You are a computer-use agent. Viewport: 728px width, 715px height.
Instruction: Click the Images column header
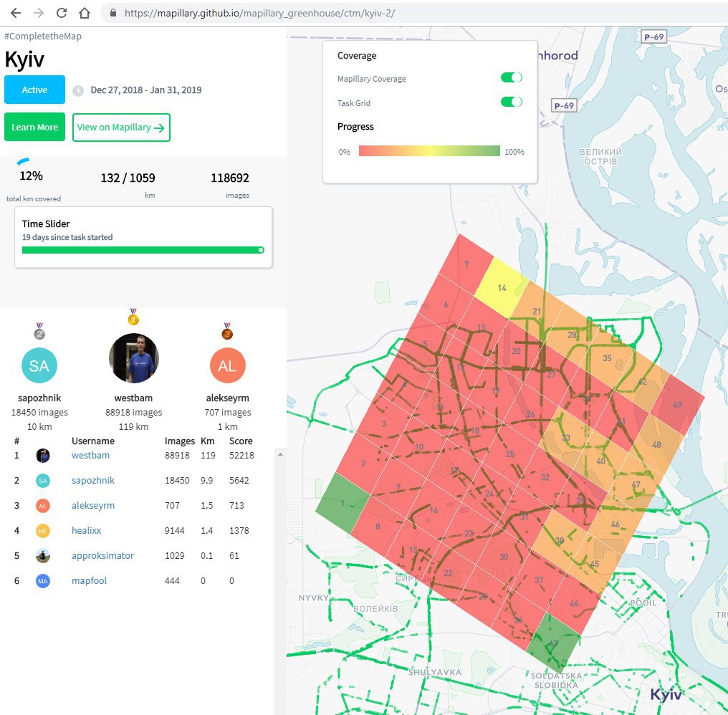180,441
